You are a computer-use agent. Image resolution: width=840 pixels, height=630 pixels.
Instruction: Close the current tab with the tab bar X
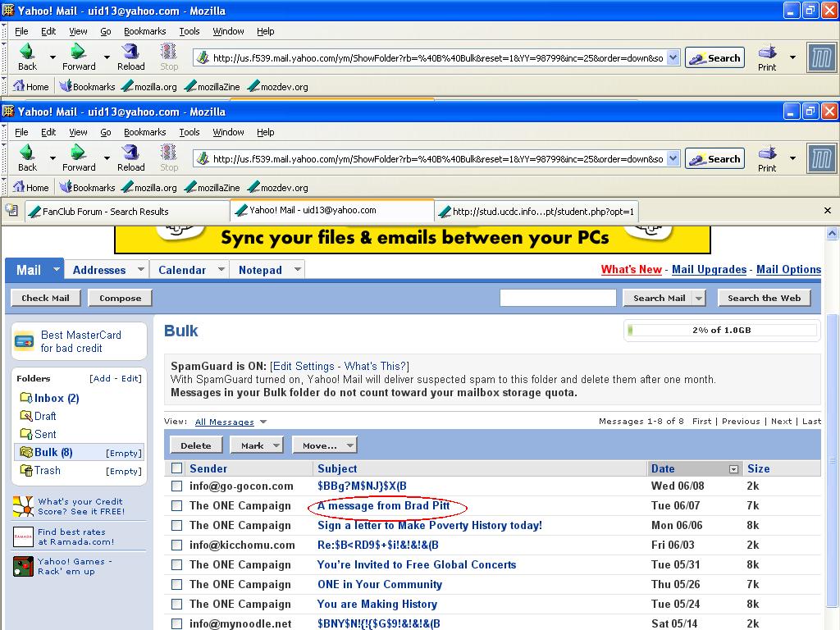click(827, 211)
